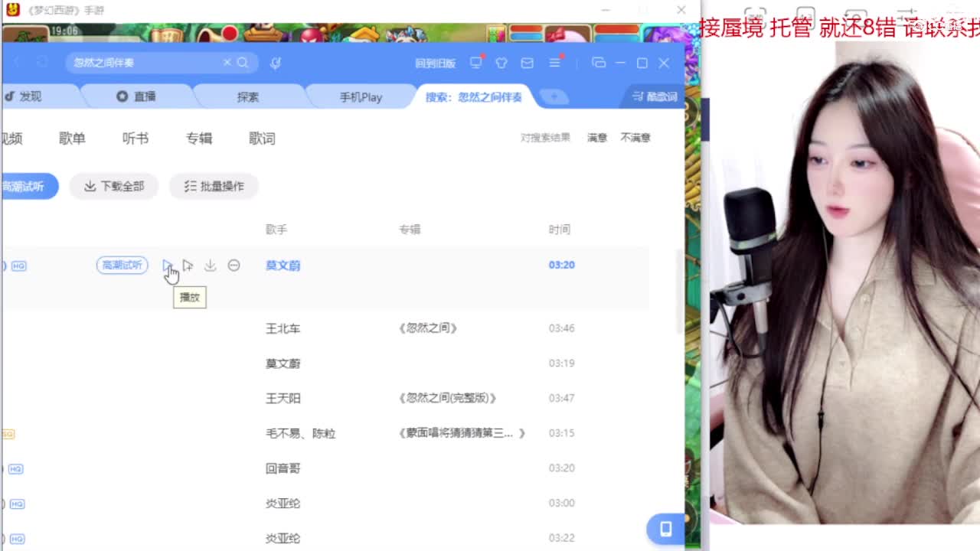Mark search results as 不满意
The height and width of the screenshot is (551, 980).
[x=635, y=137]
